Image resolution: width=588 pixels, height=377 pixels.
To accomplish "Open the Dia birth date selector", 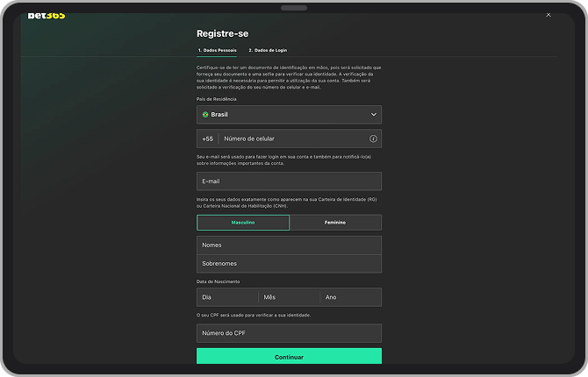I will click(227, 297).
